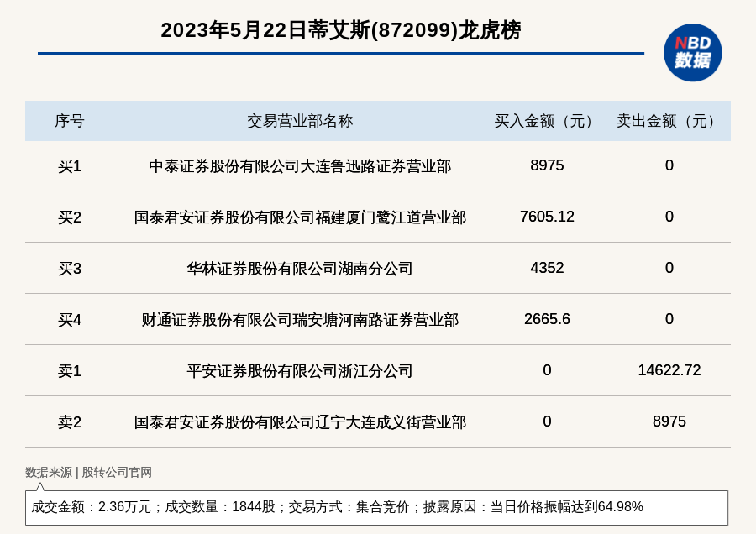
Task: Click the 成交金额：2.36万元 summary text
Action: (91, 507)
